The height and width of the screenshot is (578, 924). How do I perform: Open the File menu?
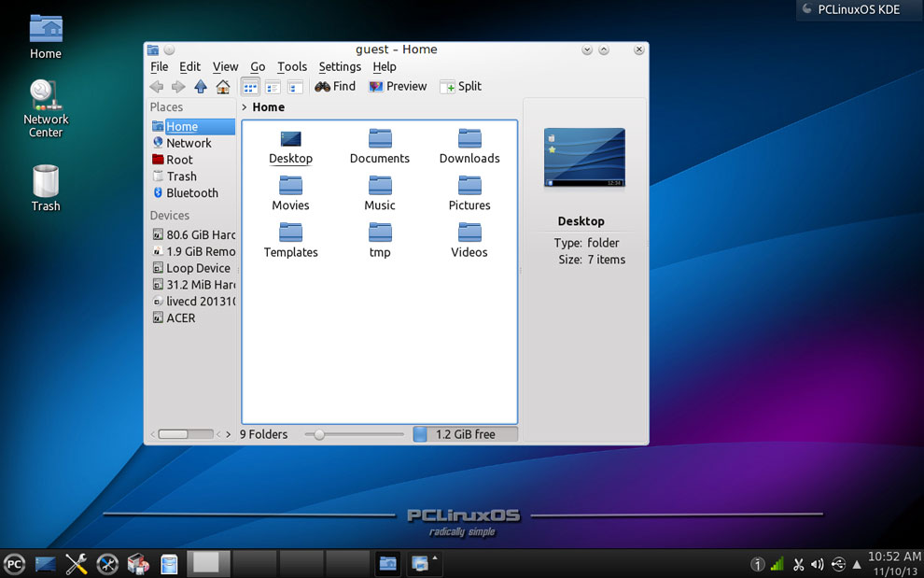tap(159, 66)
